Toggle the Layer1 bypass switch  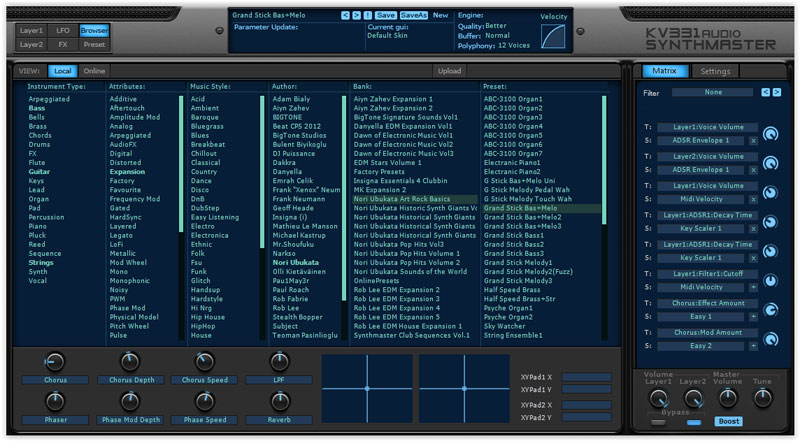658,422
